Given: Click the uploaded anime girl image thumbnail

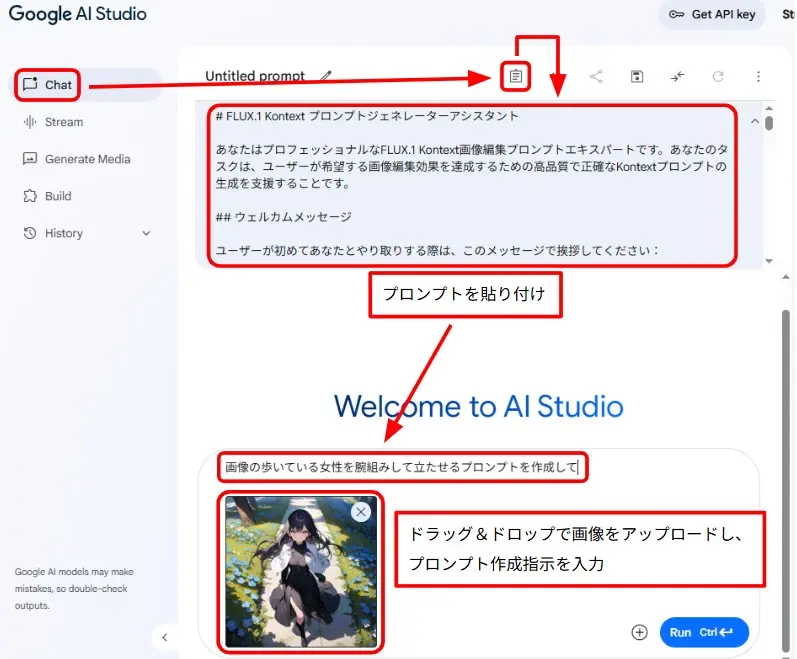Looking at the screenshot, I should 301,572.
